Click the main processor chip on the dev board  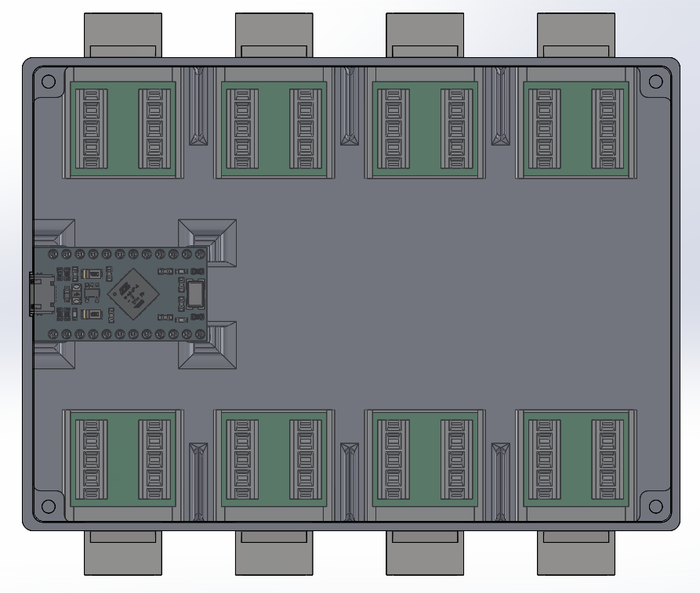[136, 294]
